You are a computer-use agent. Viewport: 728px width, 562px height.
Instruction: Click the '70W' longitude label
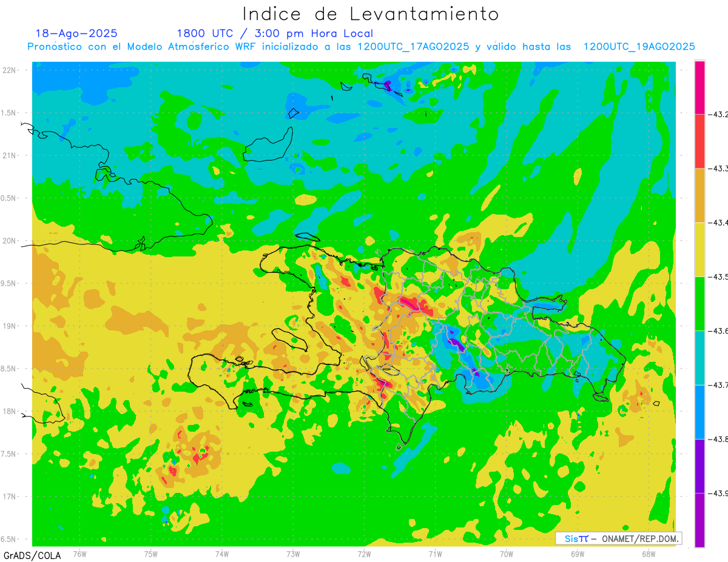pyautogui.click(x=507, y=554)
